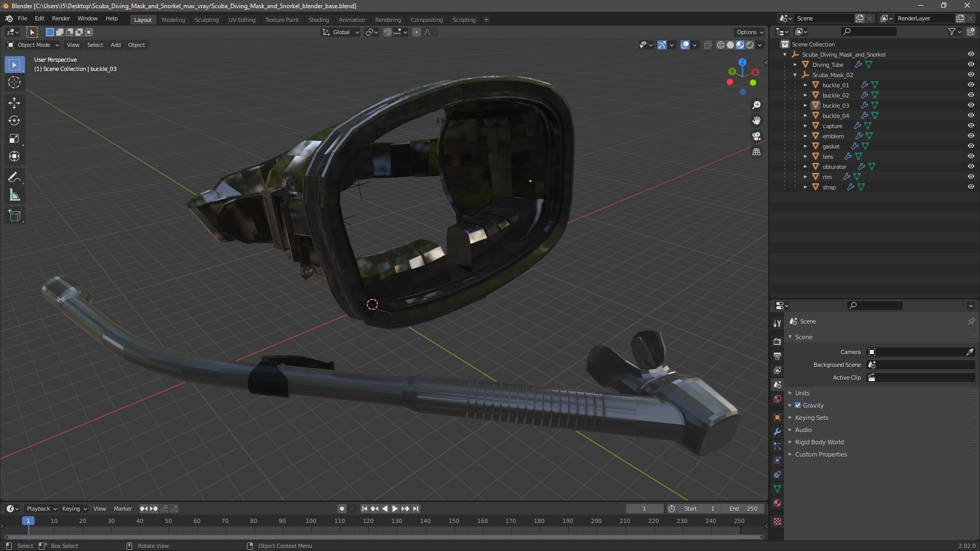The height and width of the screenshot is (551, 980).
Task: Hide the lens object in outliner
Action: [971, 156]
